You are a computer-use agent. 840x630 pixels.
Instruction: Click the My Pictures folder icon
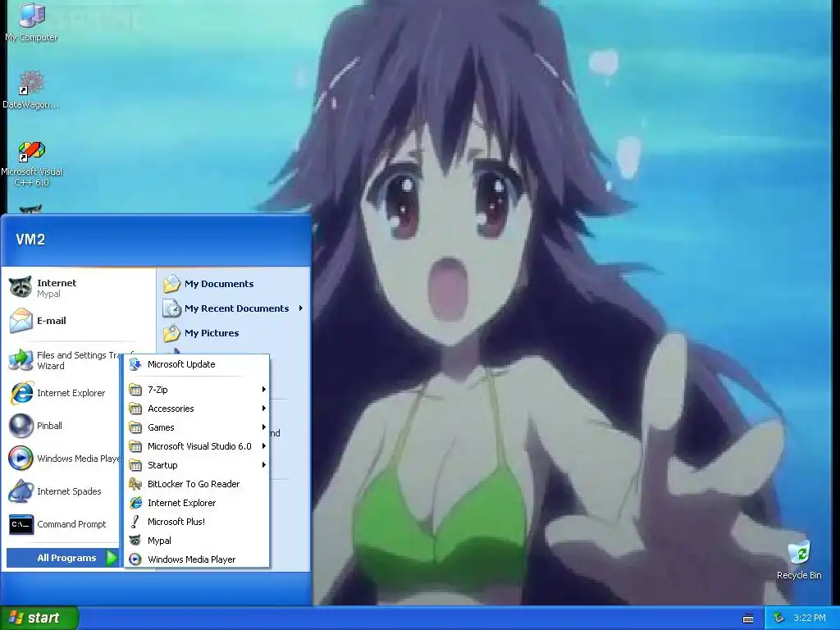(171, 333)
